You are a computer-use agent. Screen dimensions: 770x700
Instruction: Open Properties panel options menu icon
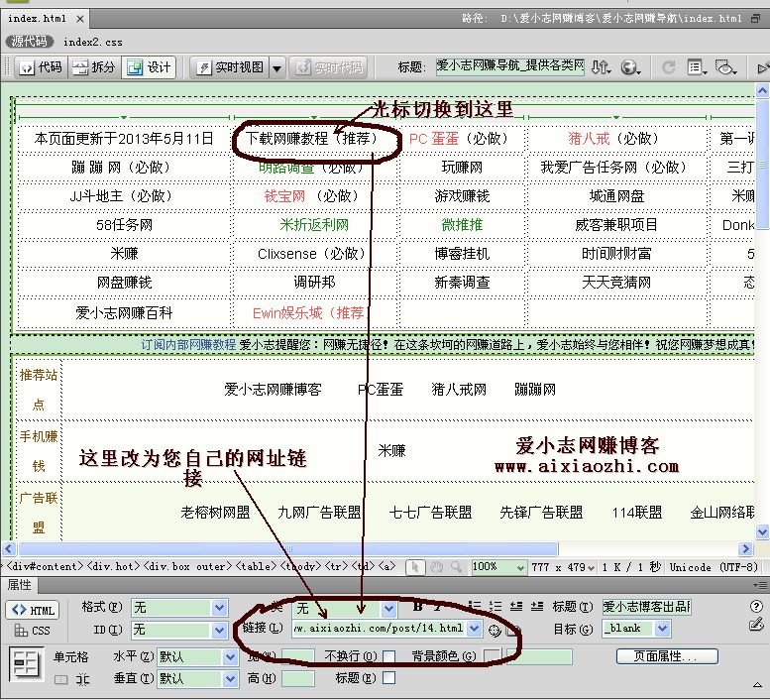[x=760, y=586]
